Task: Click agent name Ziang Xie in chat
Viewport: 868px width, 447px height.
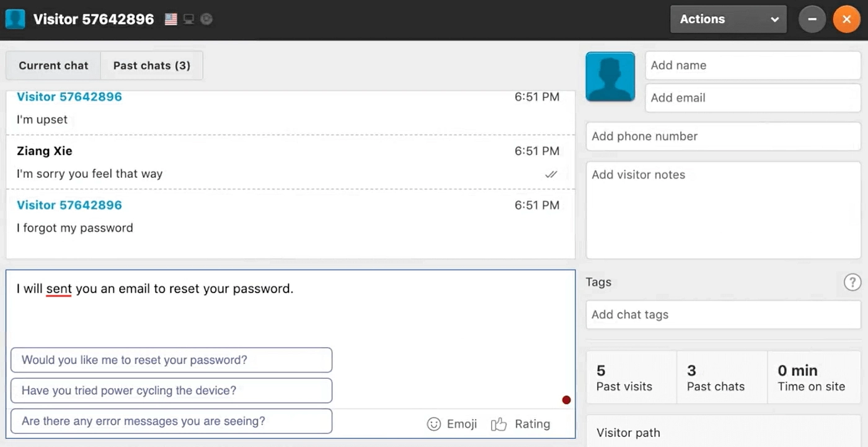Action: (44, 151)
